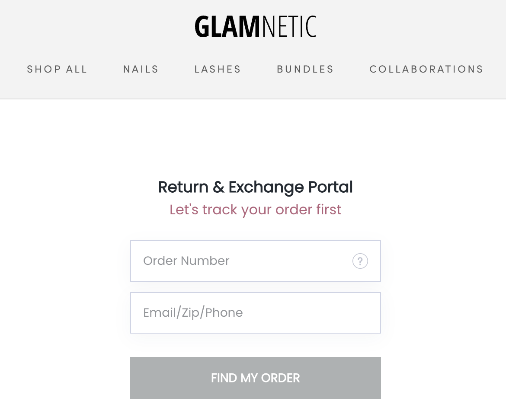Viewport: 506px width, 420px height.
Task: Open the Collaborations navigation item
Action: 426,69
